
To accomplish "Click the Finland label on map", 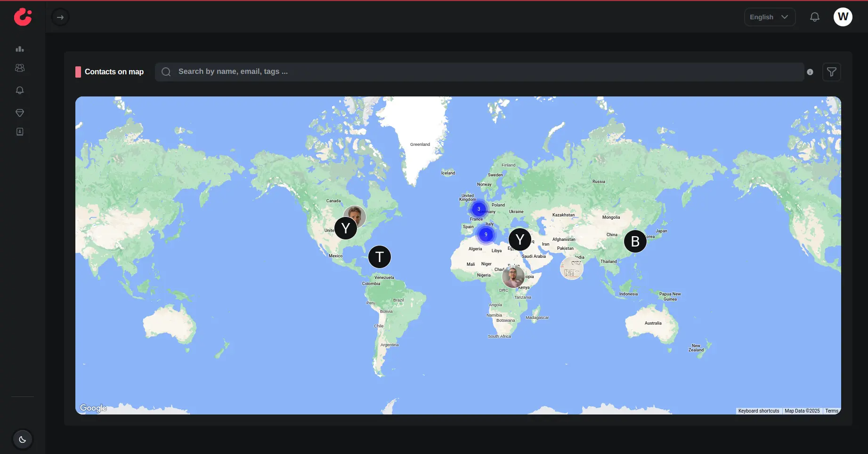I will point(509,165).
